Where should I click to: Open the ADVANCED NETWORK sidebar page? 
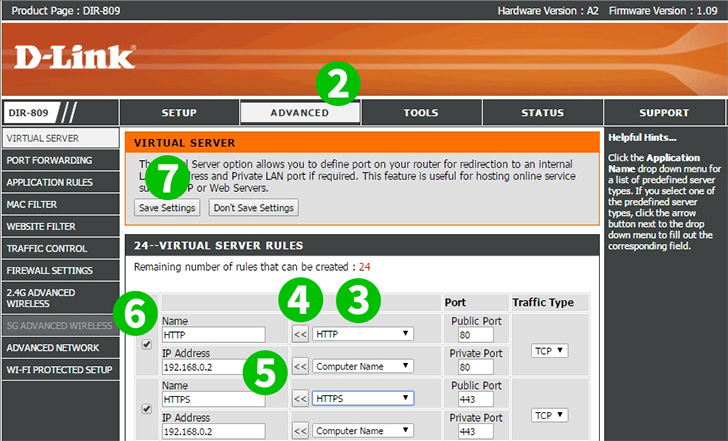pyautogui.click(x=60, y=348)
